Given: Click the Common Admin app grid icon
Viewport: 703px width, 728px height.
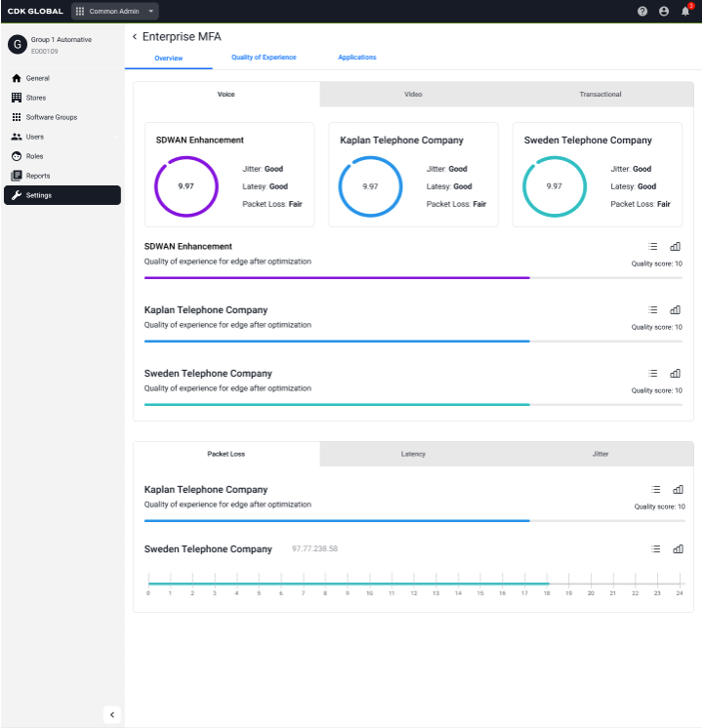Looking at the screenshot, I should pyautogui.click(x=80, y=11).
